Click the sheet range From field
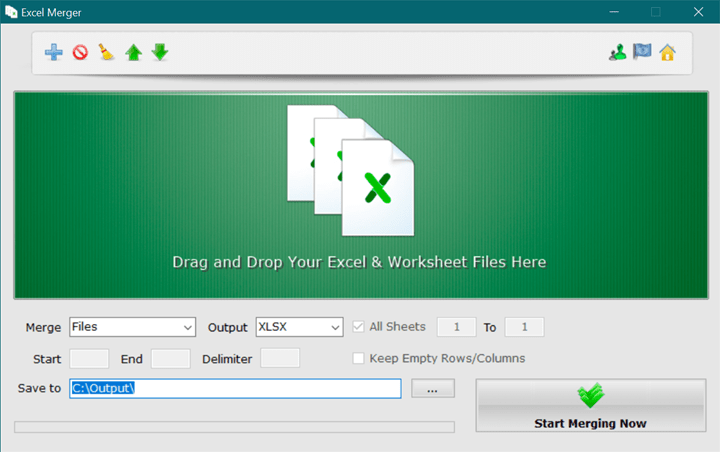This screenshot has height=452, width=720. coord(456,327)
